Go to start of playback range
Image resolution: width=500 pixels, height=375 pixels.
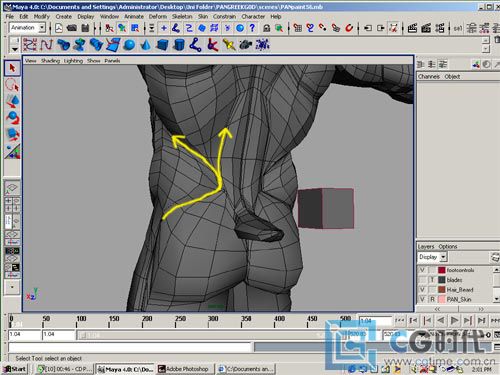pos(400,321)
